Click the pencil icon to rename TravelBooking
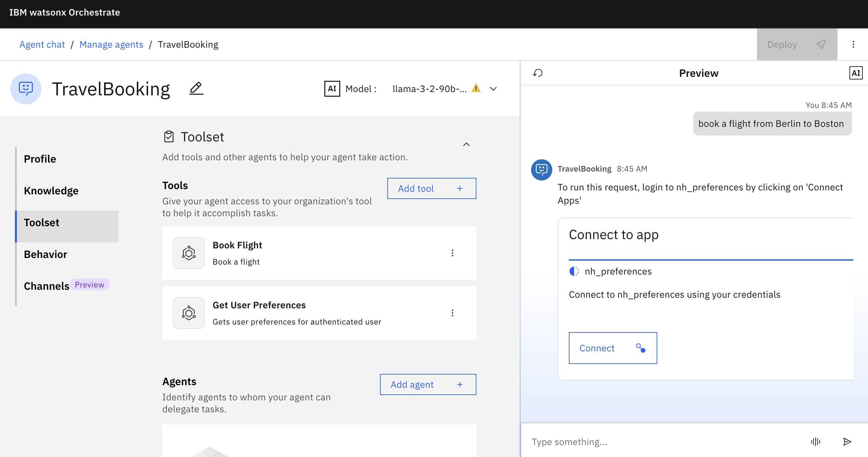This screenshot has width=868, height=457. (x=196, y=88)
